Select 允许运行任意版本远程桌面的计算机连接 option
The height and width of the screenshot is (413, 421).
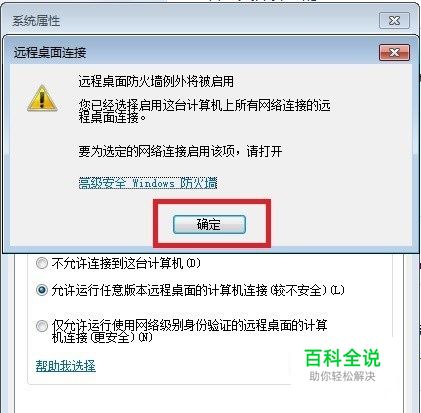[42, 290]
